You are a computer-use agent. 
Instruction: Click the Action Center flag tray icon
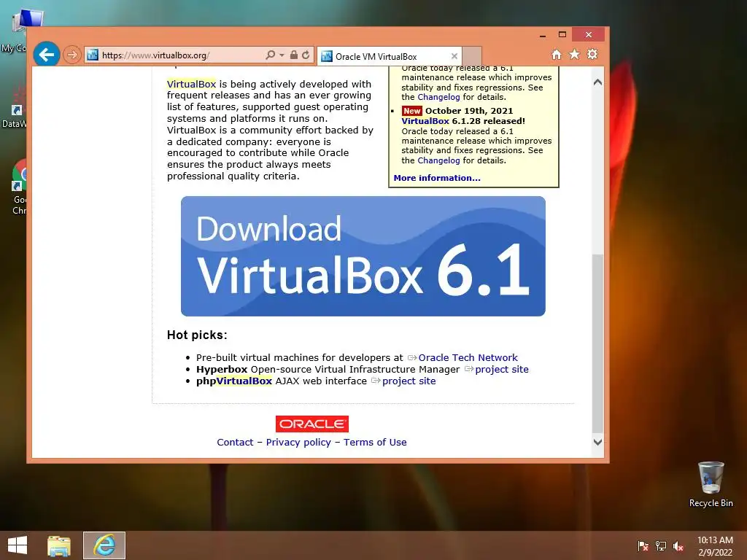tap(643, 546)
